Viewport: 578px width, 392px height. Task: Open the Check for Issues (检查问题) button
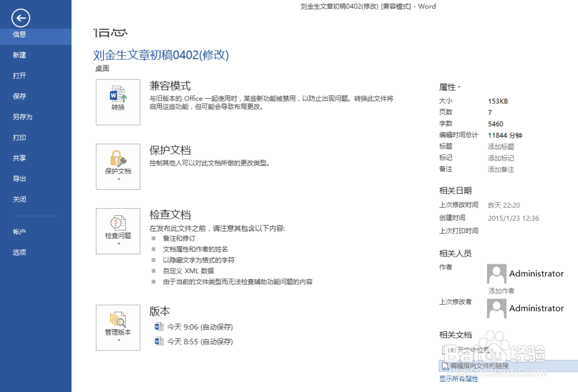coord(118,231)
